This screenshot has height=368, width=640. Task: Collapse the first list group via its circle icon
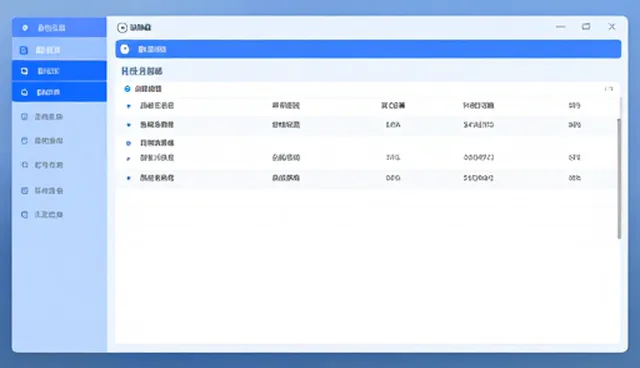(127, 89)
